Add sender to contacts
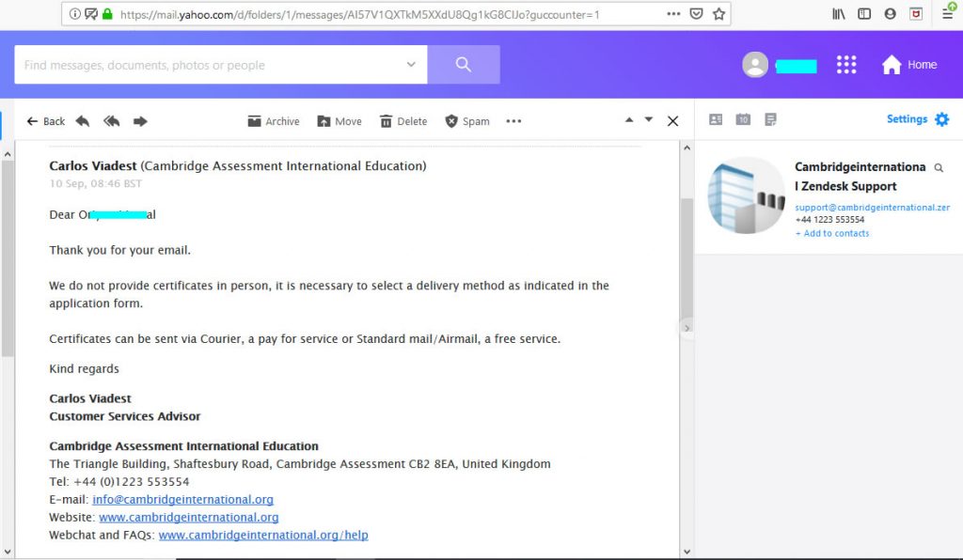Screen dimensions: 963x560 tap(832, 233)
